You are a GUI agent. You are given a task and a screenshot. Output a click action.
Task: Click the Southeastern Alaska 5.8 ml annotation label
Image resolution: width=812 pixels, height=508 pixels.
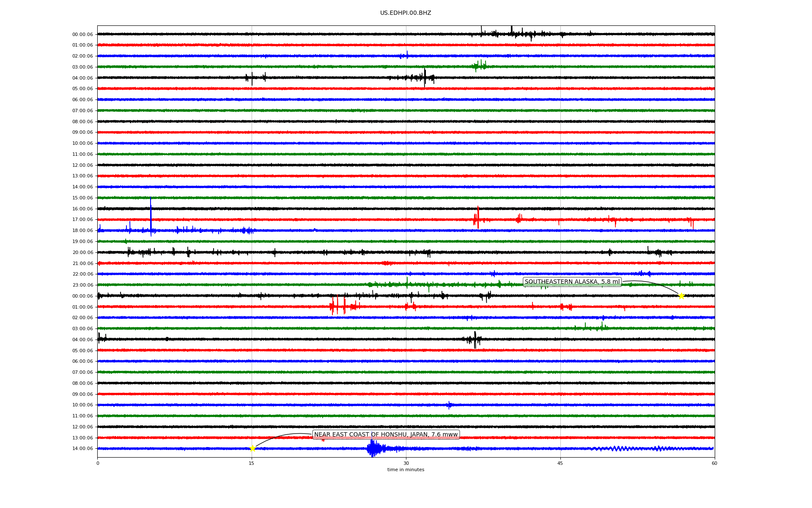point(572,282)
